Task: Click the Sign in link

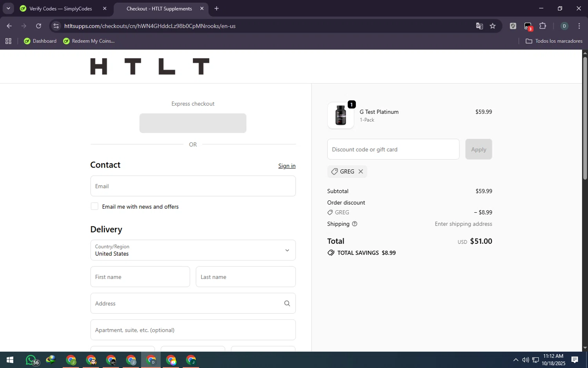Action: point(287,166)
